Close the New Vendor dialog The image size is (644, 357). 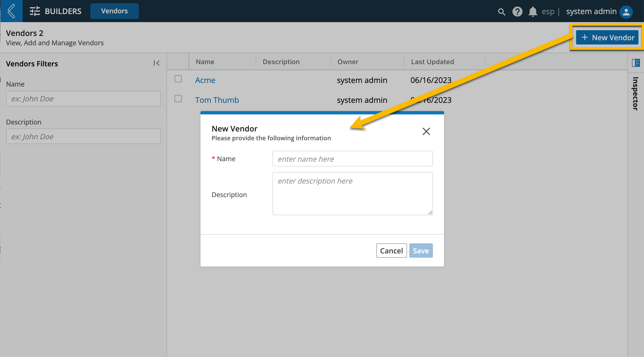(426, 131)
